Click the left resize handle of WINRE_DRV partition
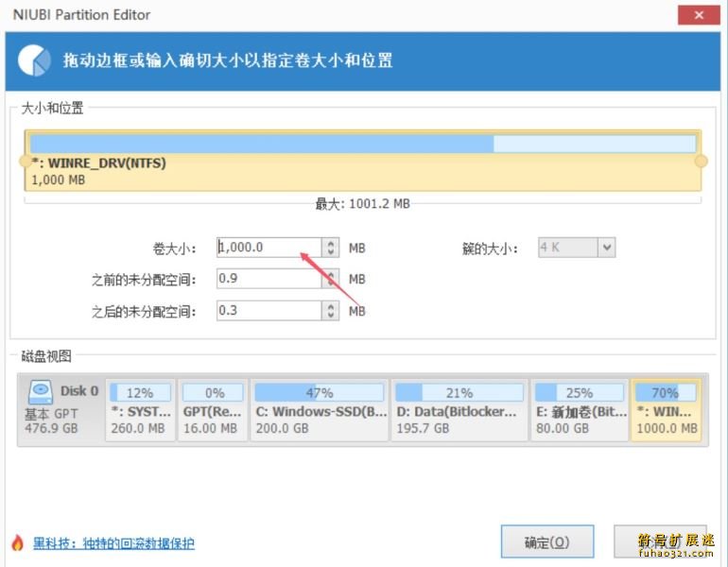728x567 pixels. pyautogui.click(x=25, y=161)
